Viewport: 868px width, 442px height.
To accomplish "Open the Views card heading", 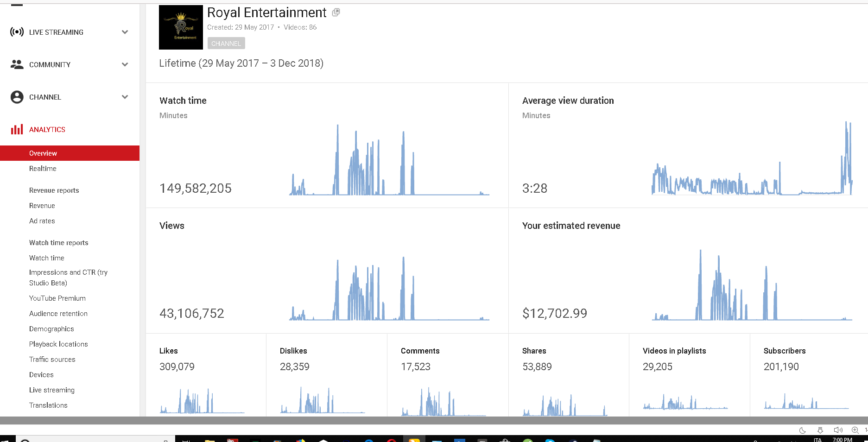I will [x=172, y=226].
